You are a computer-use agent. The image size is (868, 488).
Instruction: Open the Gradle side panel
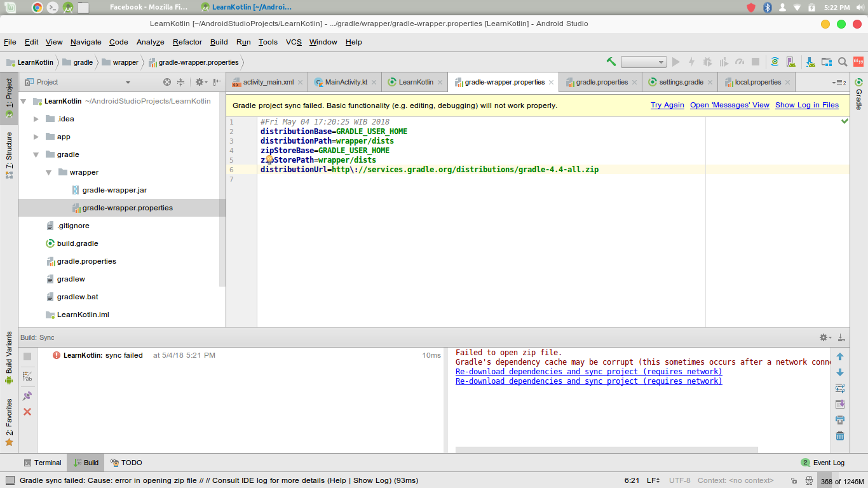pyautogui.click(x=858, y=93)
